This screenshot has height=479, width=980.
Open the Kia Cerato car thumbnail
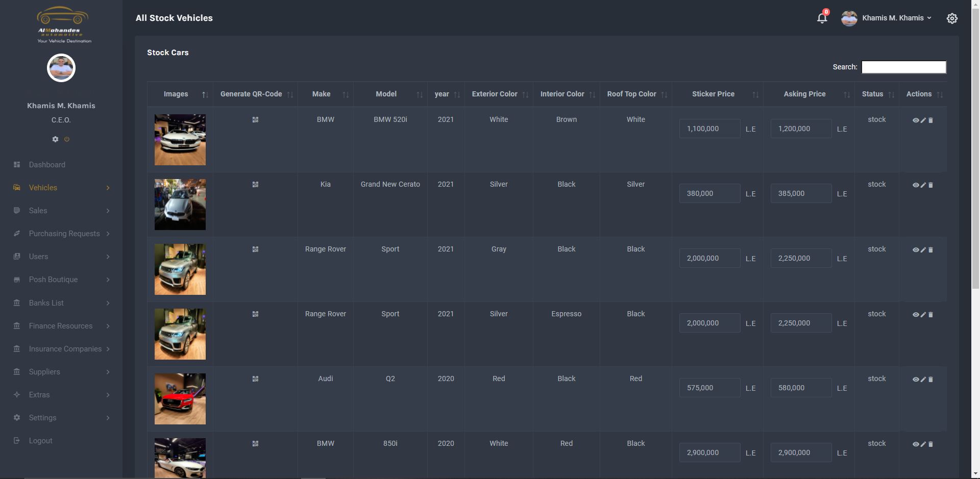point(180,205)
